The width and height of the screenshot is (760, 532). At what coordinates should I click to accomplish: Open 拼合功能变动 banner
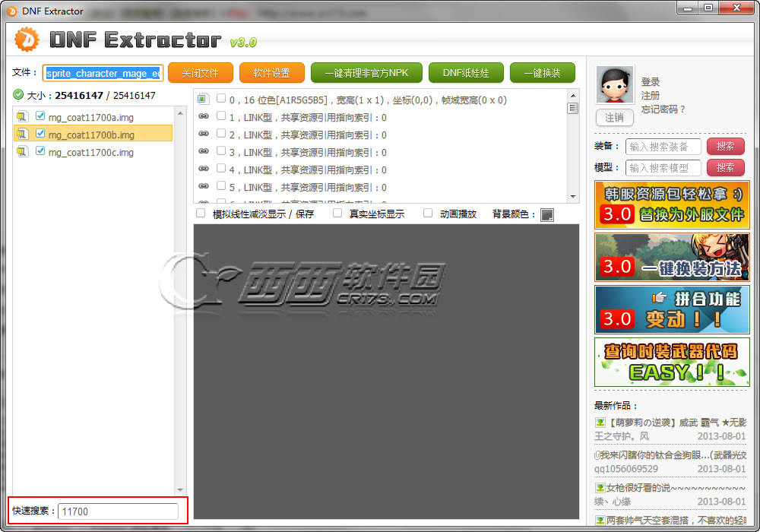672,309
